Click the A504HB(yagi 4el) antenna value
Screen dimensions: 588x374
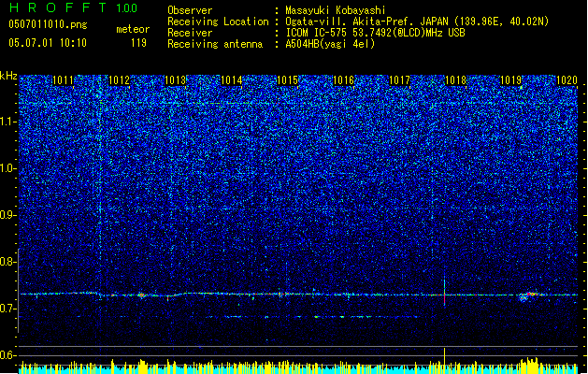click(x=330, y=44)
